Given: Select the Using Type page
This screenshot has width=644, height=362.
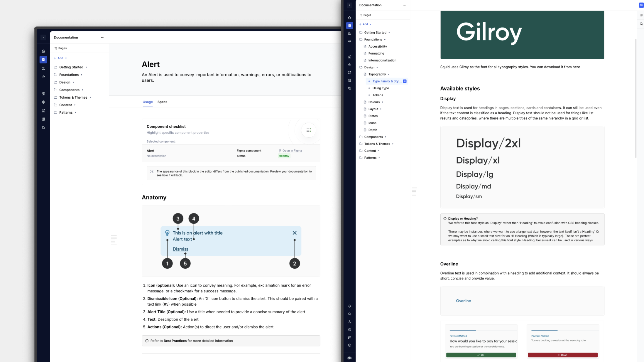Looking at the screenshot, I should [381, 88].
